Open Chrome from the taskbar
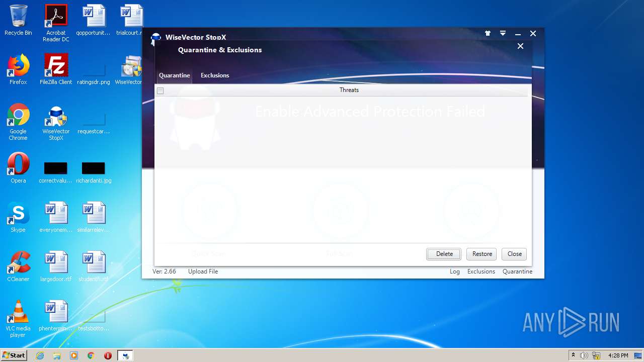644x362 pixels. 91,355
